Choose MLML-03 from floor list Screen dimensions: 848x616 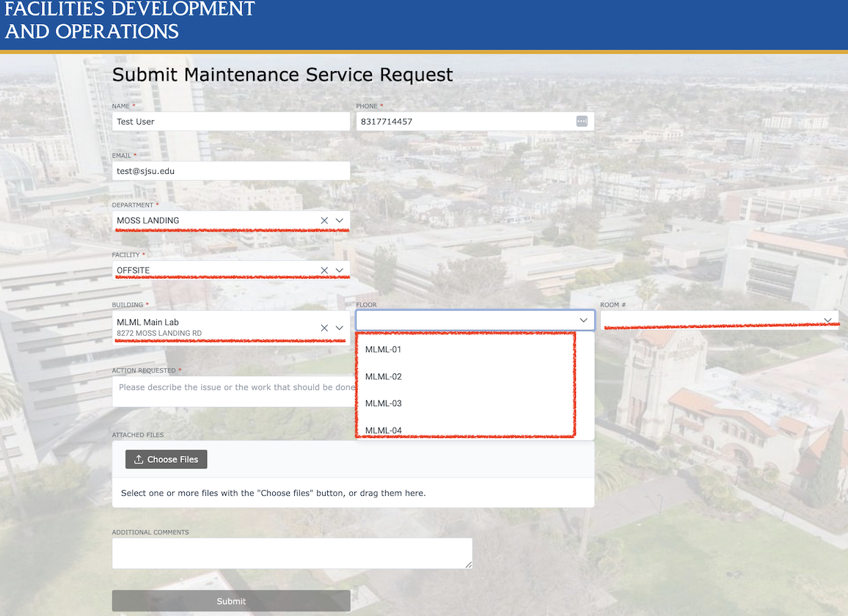coord(384,403)
